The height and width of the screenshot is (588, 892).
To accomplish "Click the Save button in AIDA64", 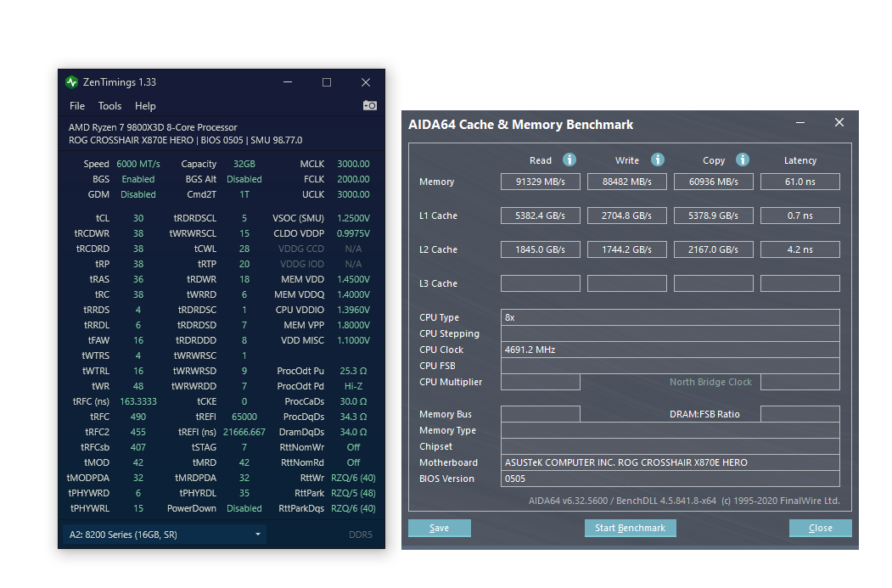I will (439, 529).
